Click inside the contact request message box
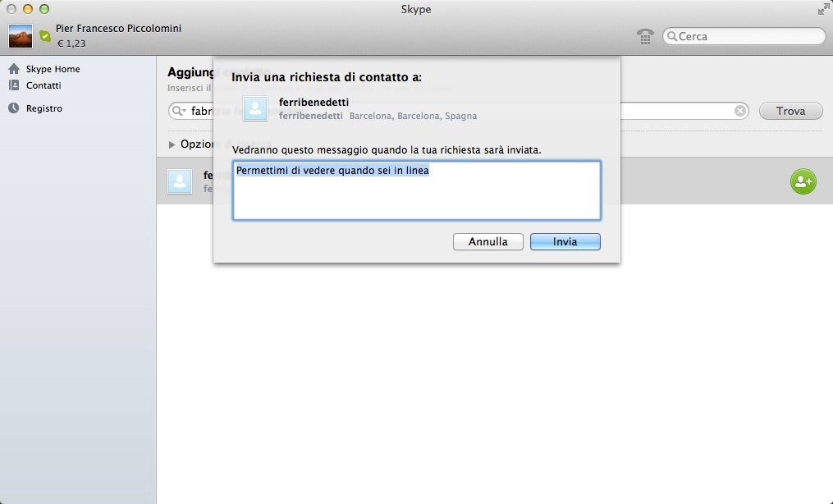 416,197
